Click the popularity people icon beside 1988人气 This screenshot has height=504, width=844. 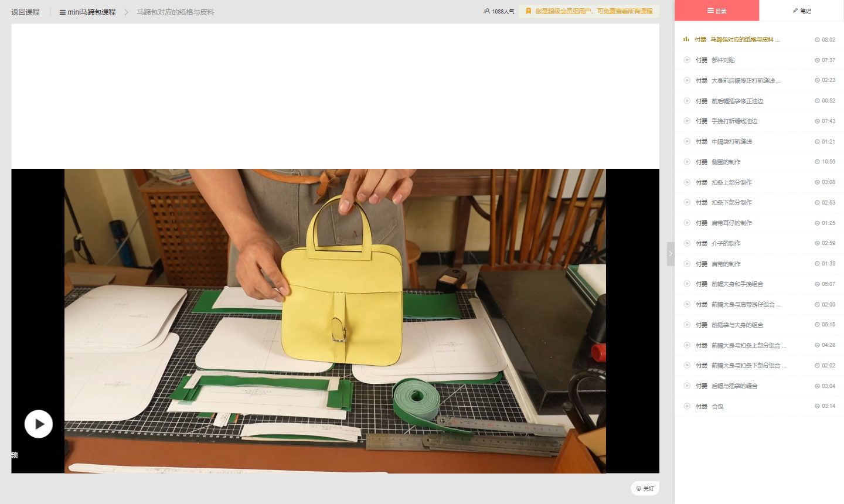[x=486, y=11]
